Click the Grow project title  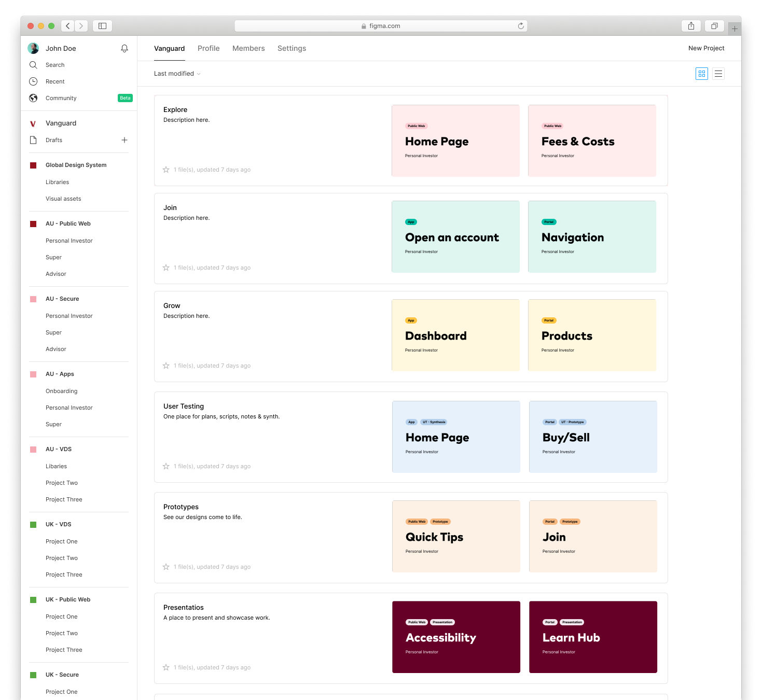click(172, 305)
